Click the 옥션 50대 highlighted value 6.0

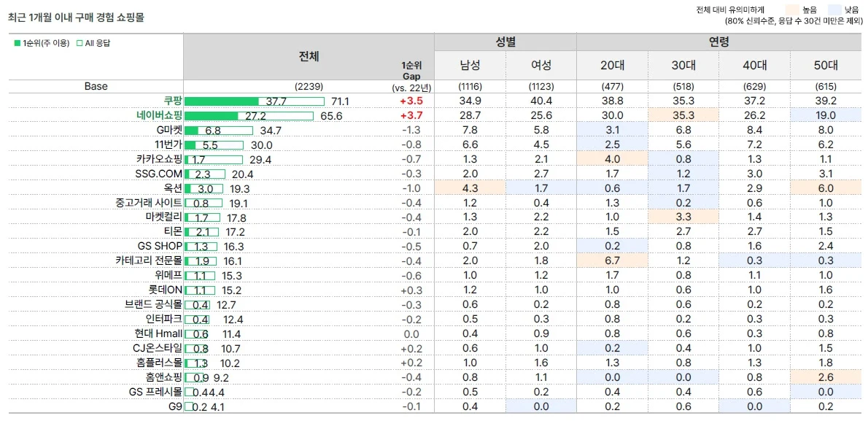[826, 188]
